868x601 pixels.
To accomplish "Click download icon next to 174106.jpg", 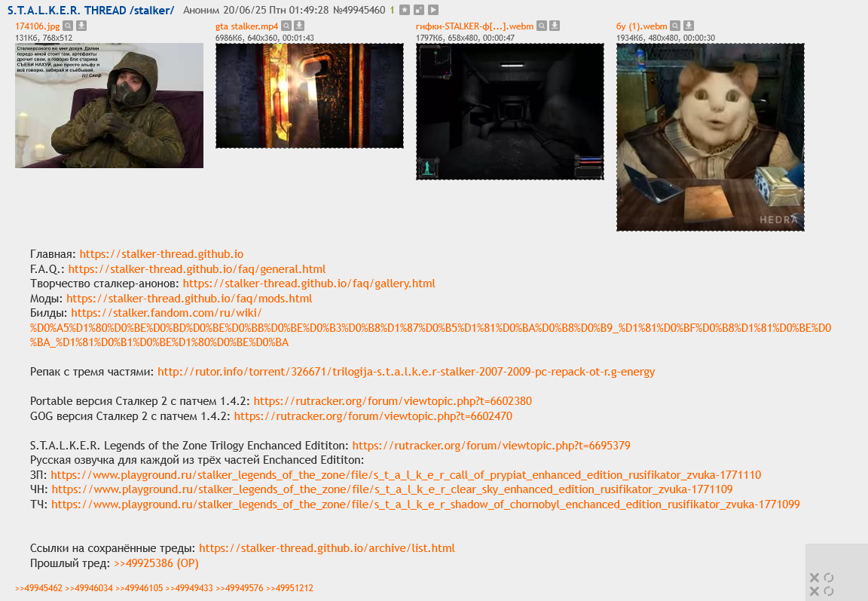I will pyautogui.click(x=81, y=26).
